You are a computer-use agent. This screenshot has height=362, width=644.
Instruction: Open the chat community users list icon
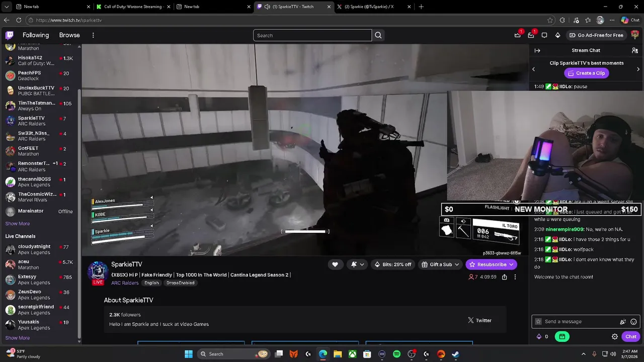point(635,50)
